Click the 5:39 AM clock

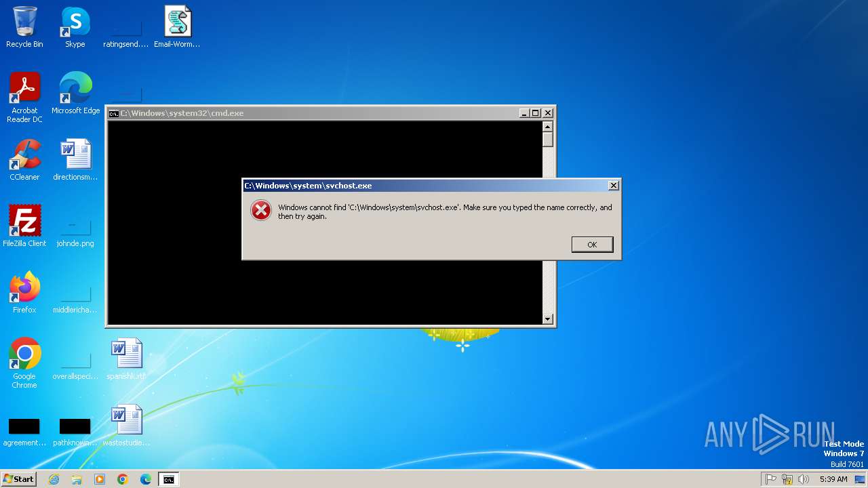click(x=833, y=479)
